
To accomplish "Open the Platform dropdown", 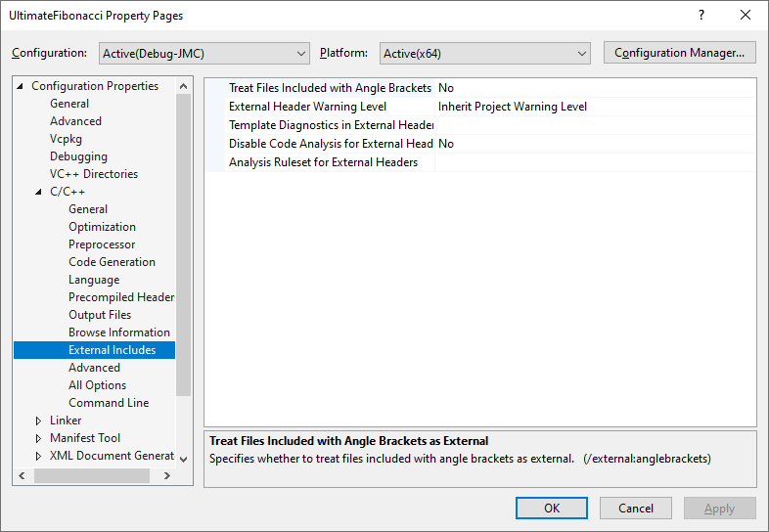I will point(485,54).
